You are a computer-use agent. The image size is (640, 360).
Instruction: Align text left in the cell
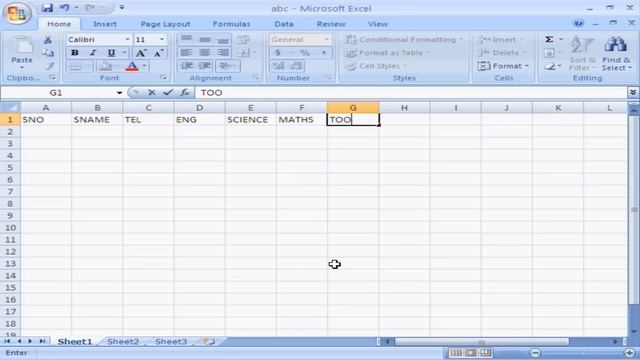(187, 53)
